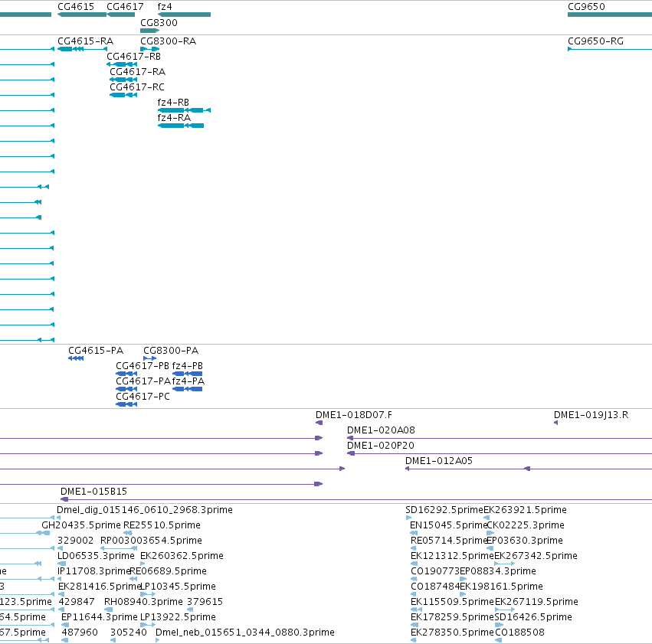Select EST EK267119.5prime
The image size is (652, 644).
[536, 602]
